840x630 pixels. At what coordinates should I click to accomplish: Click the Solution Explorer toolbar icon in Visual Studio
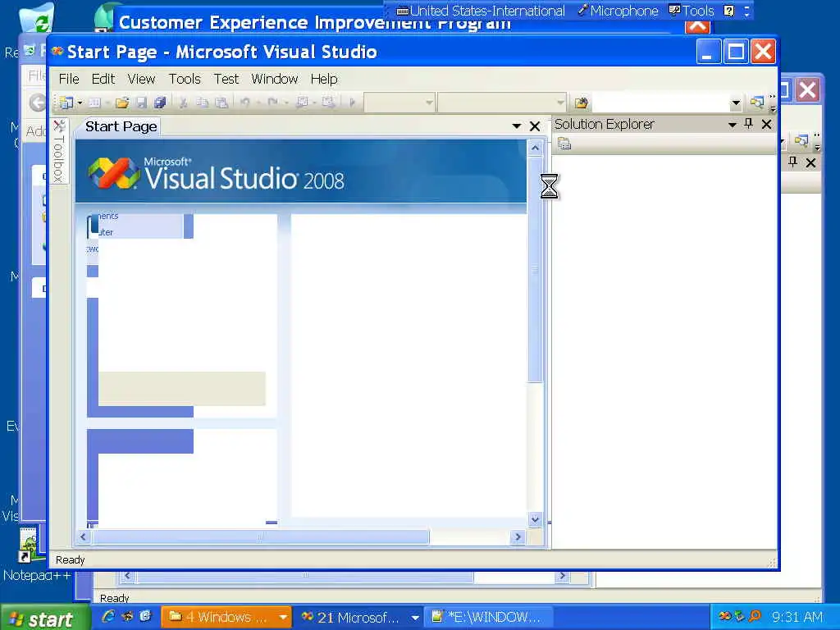(757, 102)
